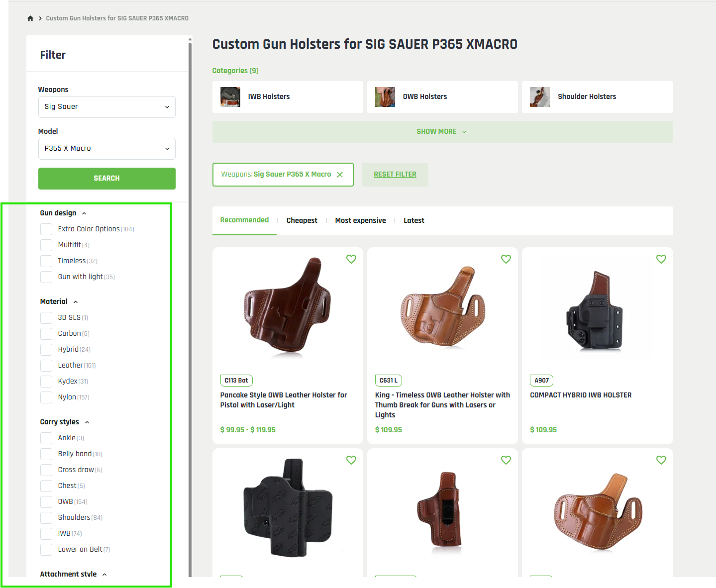The image size is (716, 588).
Task: Click the $ 99.95 - $ 119.95 price
Action: 248,430
